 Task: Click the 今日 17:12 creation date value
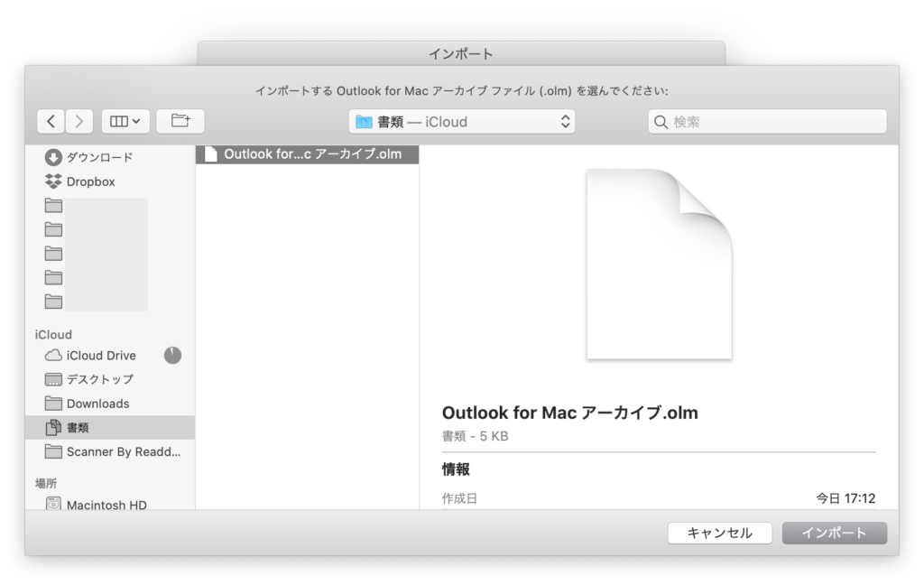click(x=845, y=499)
